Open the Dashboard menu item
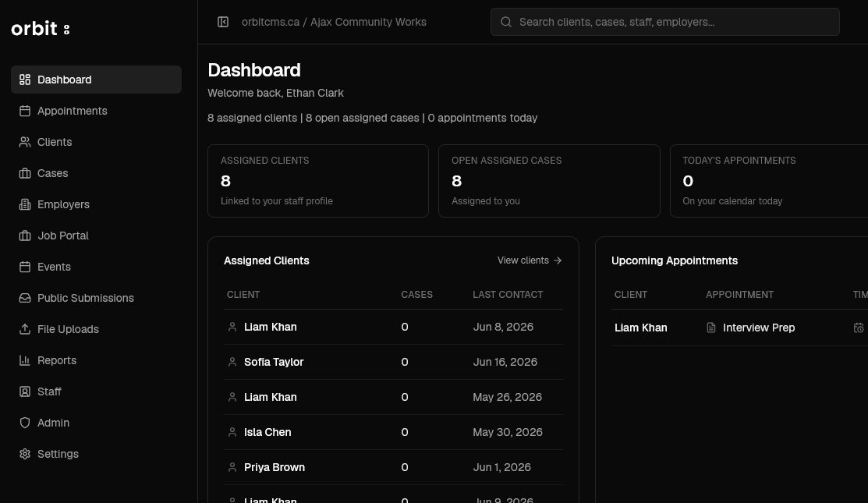868x503 pixels. [x=97, y=80]
